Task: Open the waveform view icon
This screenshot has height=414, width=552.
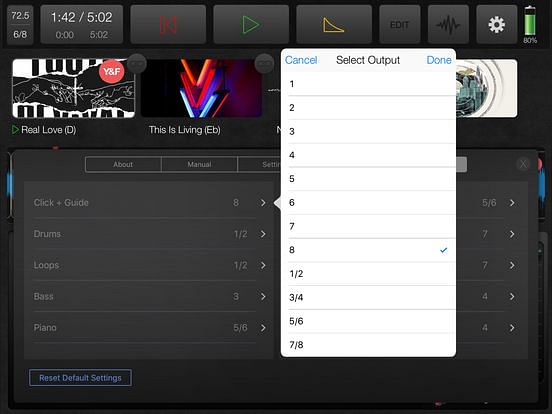Action: pos(448,25)
